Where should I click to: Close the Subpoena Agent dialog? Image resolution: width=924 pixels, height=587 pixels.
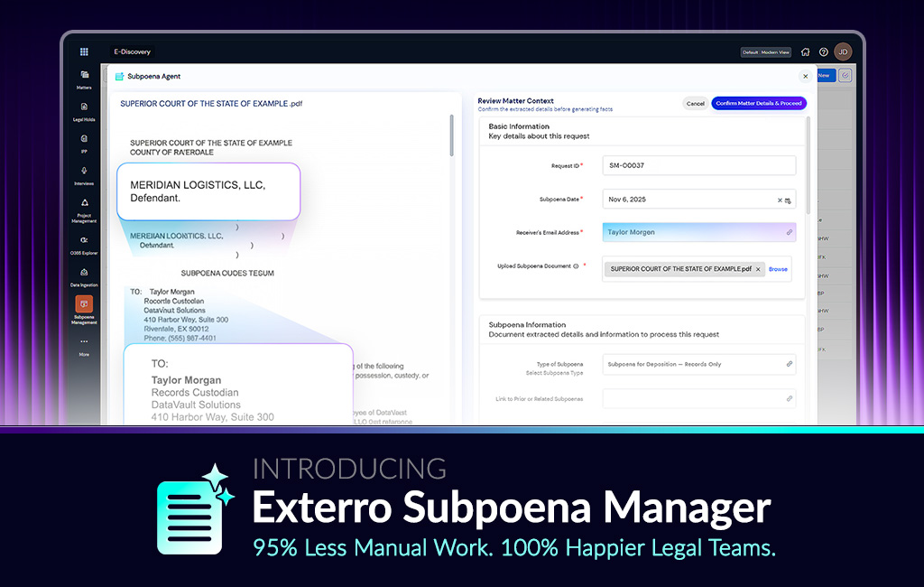806,76
